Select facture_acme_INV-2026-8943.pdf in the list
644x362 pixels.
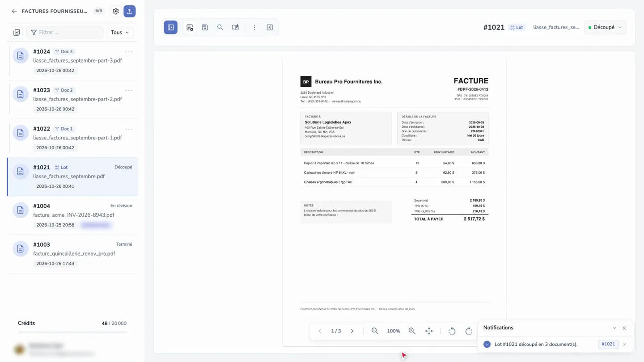pyautogui.click(x=72, y=215)
